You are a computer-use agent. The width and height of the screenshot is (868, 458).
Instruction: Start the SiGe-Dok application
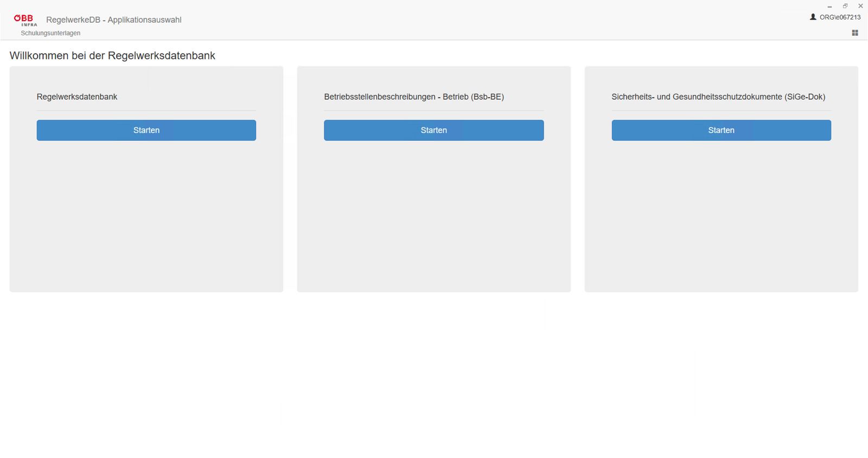[x=722, y=130]
